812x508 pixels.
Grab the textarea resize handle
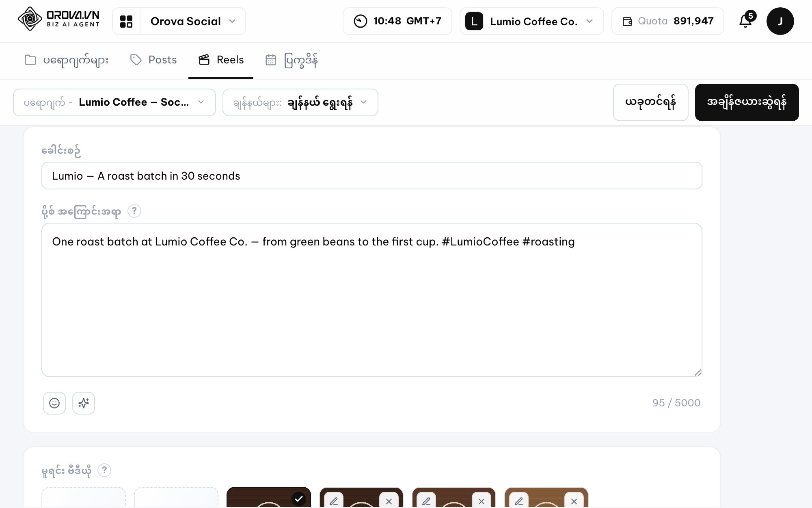tap(698, 372)
